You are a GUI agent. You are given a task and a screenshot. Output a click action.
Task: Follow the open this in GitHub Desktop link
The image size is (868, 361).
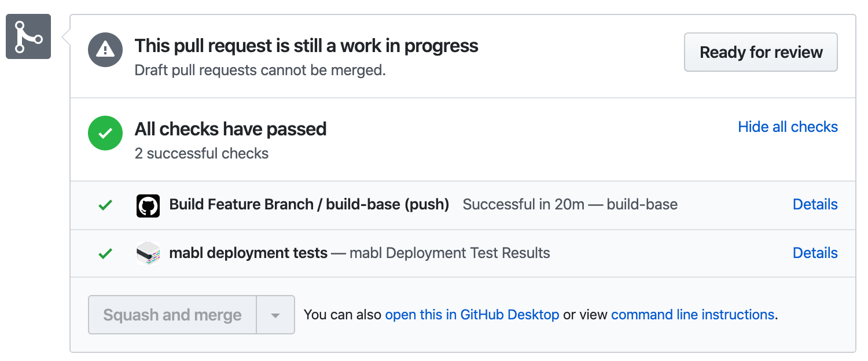coord(472,315)
